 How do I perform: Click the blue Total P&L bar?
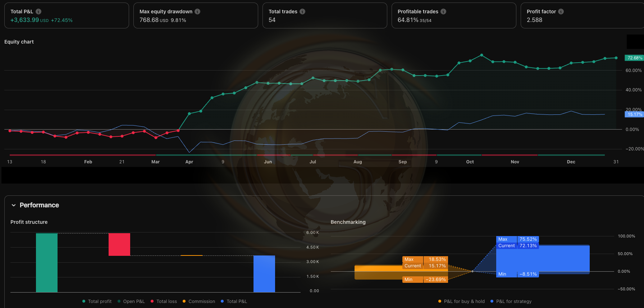click(264, 274)
